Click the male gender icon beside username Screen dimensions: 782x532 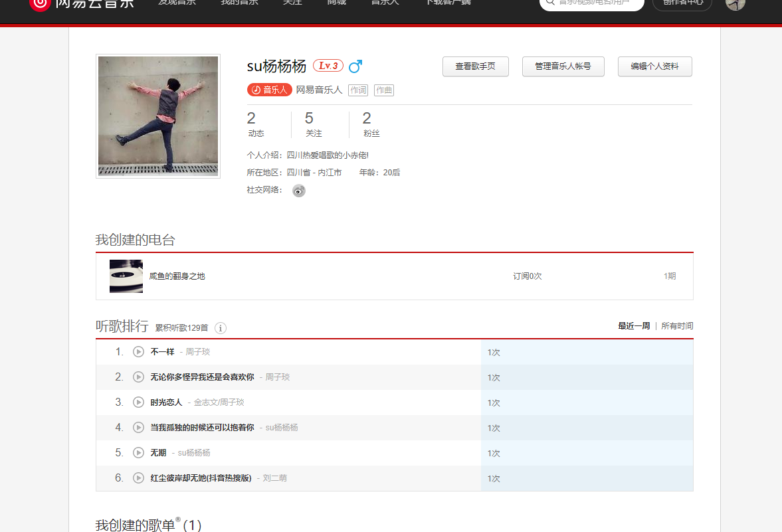[356, 66]
